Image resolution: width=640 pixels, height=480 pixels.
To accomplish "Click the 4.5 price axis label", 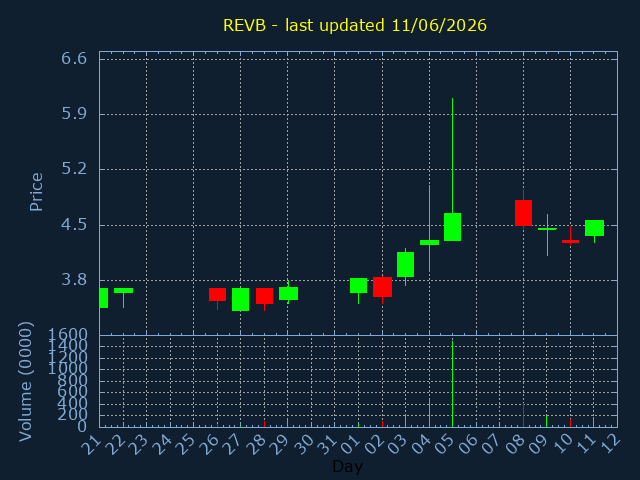I will 74,224.
